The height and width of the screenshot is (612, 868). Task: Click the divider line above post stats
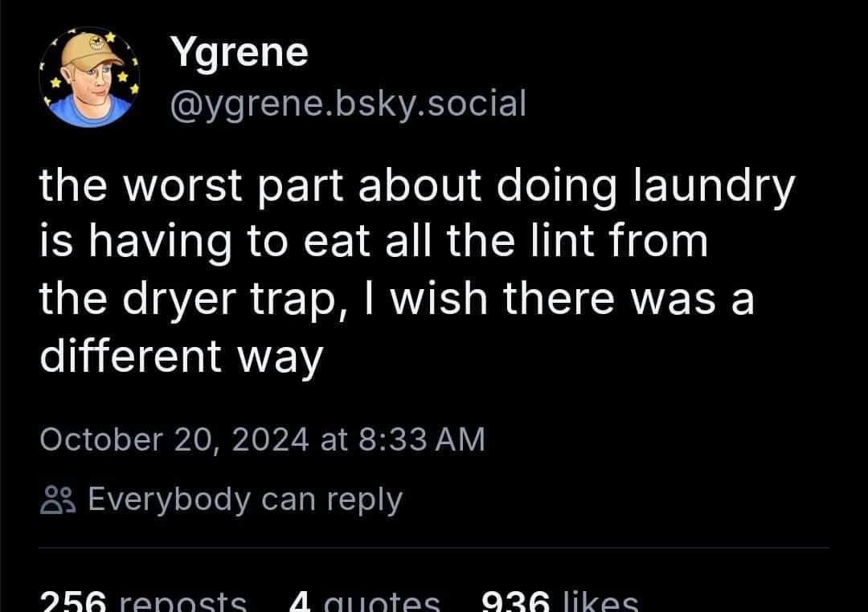pyautogui.click(x=434, y=548)
